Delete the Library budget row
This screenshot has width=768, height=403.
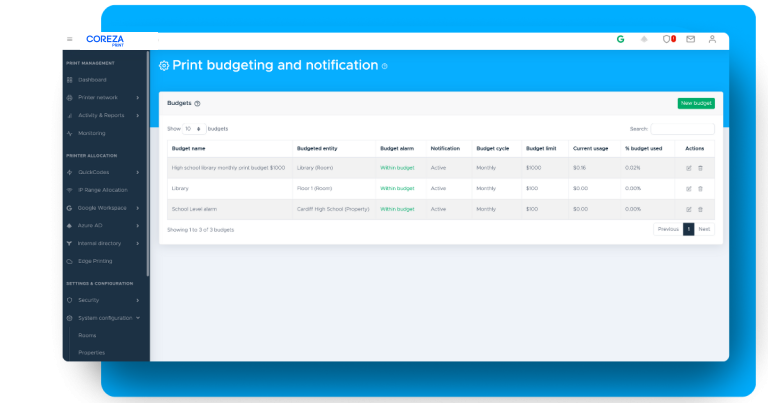click(700, 188)
